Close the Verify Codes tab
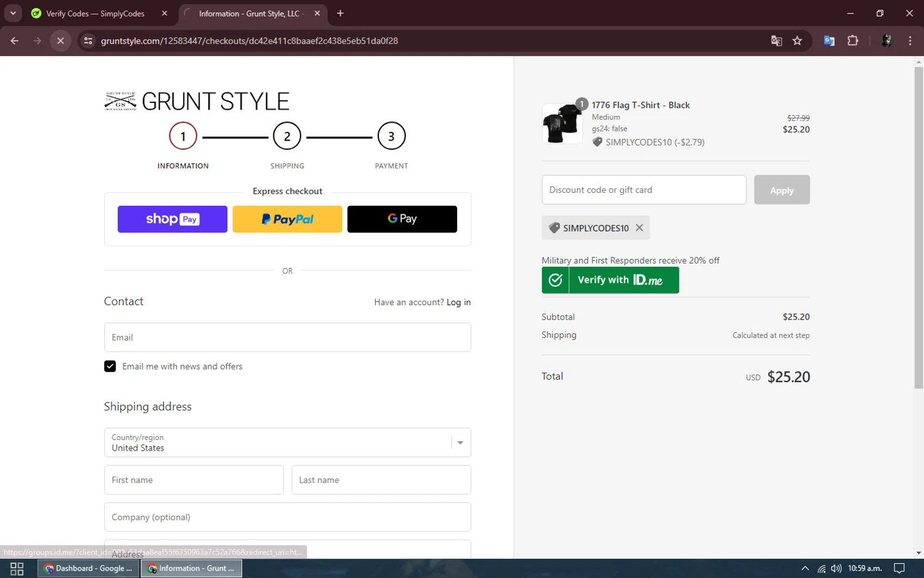Viewport: 924px width, 578px height. coord(164,13)
